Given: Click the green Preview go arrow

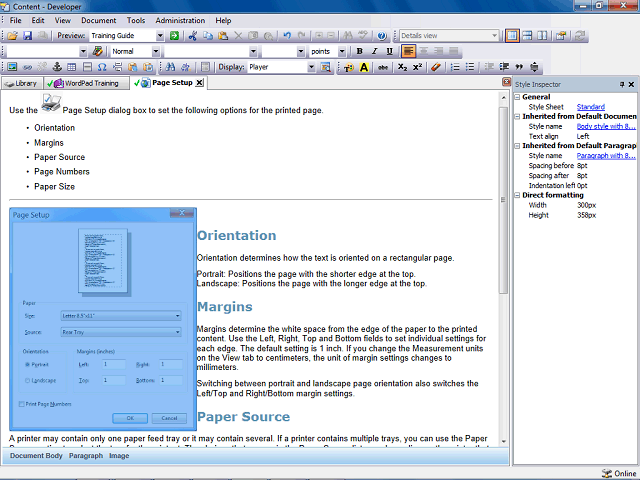Looking at the screenshot, I should click(x=174, y=36).
